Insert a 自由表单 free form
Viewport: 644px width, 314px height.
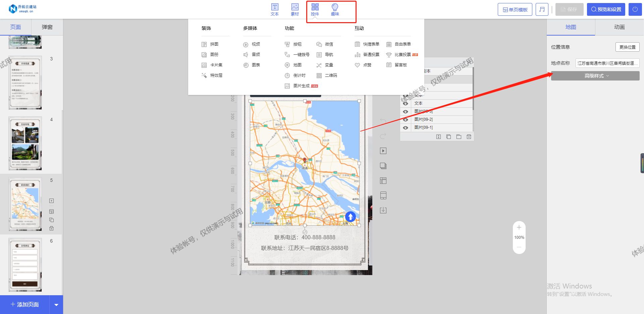pyautogui.click(x=398, y=44)
